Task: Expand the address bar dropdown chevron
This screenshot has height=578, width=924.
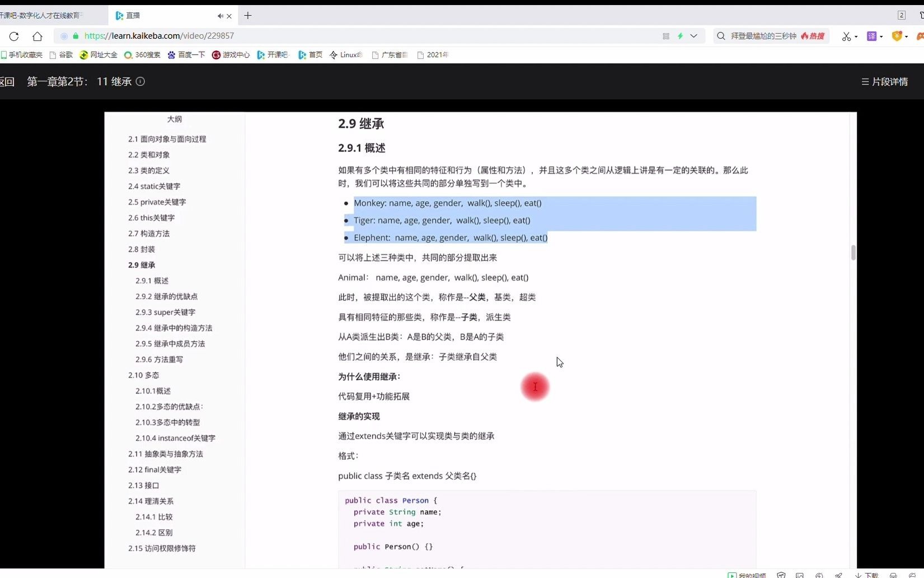Action: tap(693, 36)
